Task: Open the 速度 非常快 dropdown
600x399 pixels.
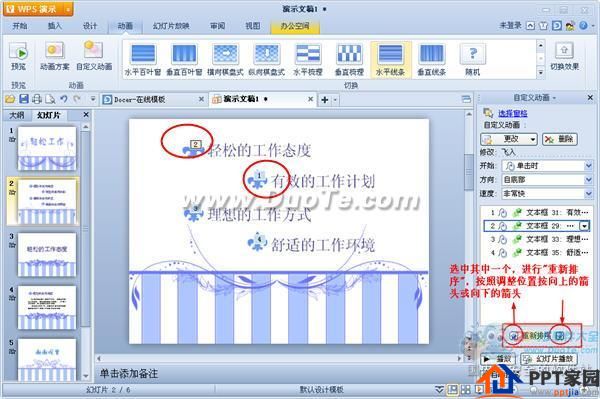Action: (x=589, y=194)
